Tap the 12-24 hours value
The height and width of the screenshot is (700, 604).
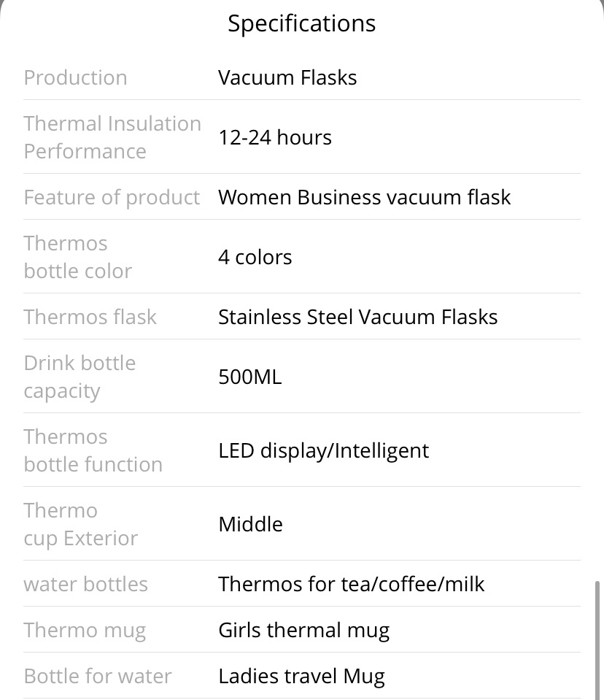[x=275, y=137]
